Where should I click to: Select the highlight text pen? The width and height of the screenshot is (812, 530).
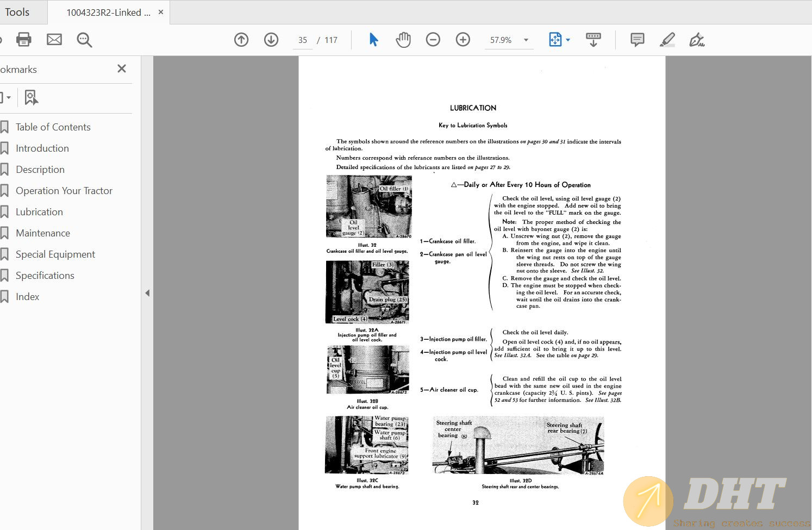[667, 40]
